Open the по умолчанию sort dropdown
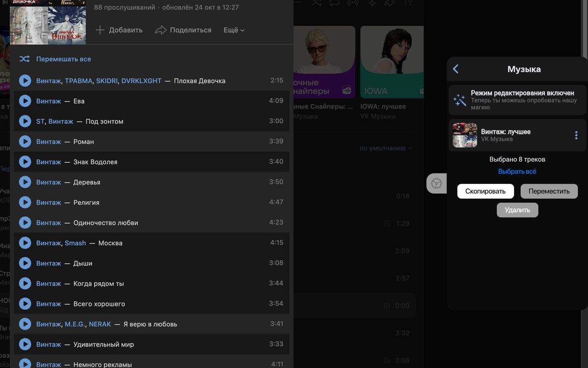Screen dimensions: 588x368 [x=386, y=148]
